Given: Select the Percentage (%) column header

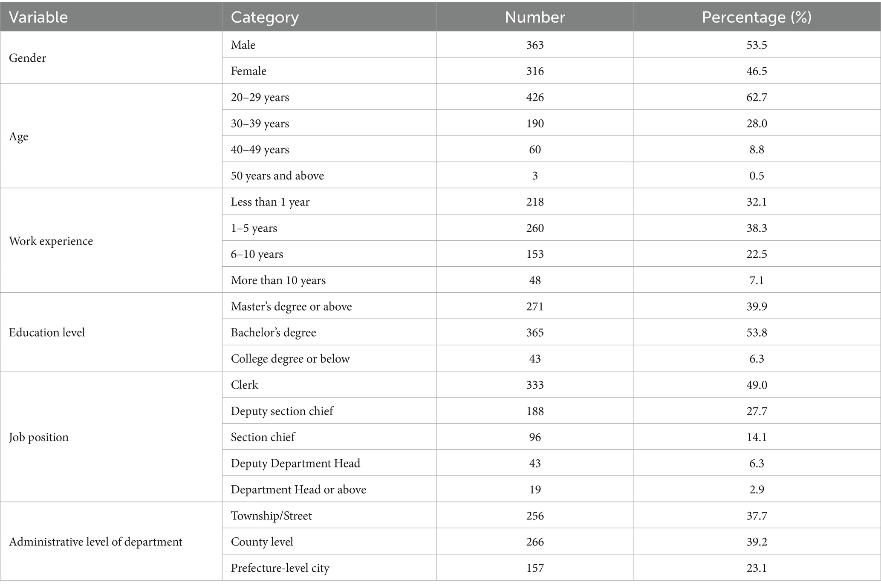Looking at the screenshot, I should [x=757, y=17].
